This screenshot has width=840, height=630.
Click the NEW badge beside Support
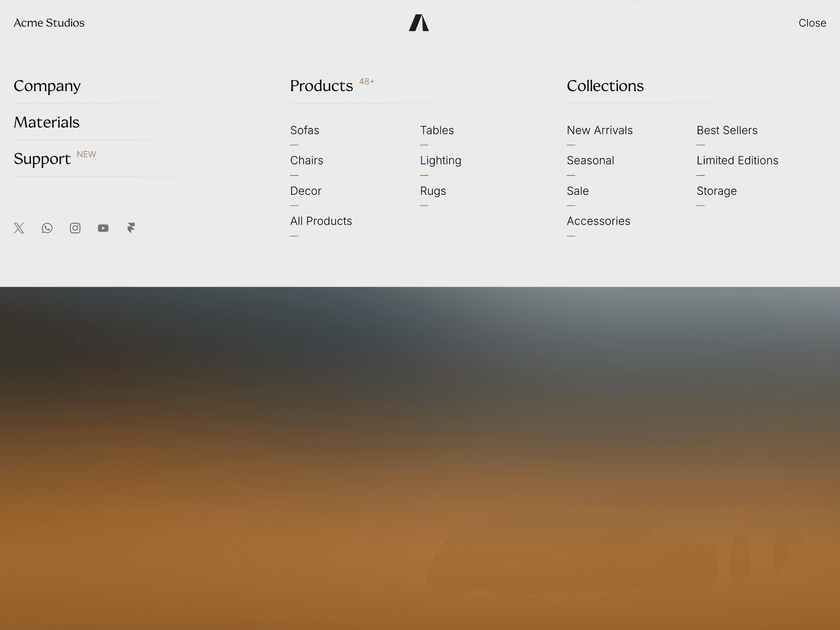pos(87,155)
